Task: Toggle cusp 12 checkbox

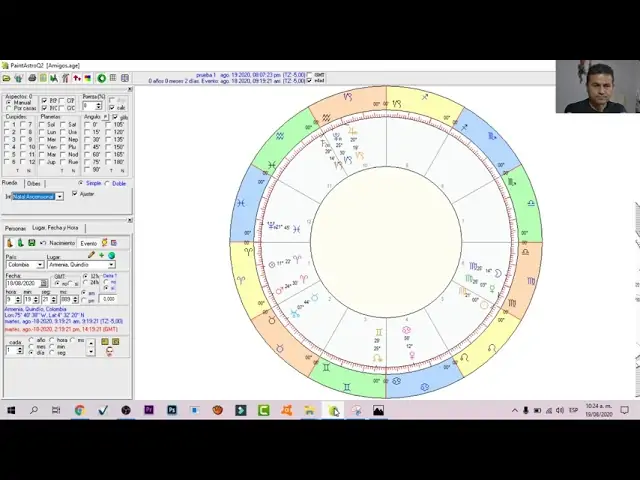Action: click(x=23, y=162)
